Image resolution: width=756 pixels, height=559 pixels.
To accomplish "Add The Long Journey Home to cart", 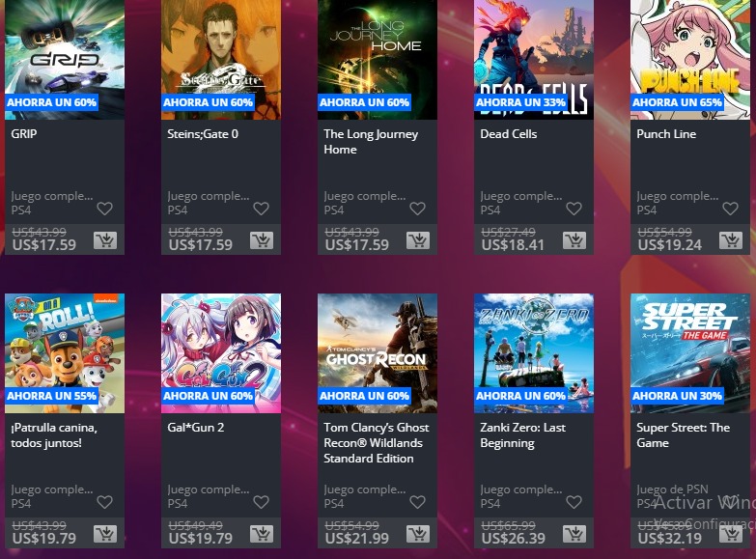I will point(417,240).
